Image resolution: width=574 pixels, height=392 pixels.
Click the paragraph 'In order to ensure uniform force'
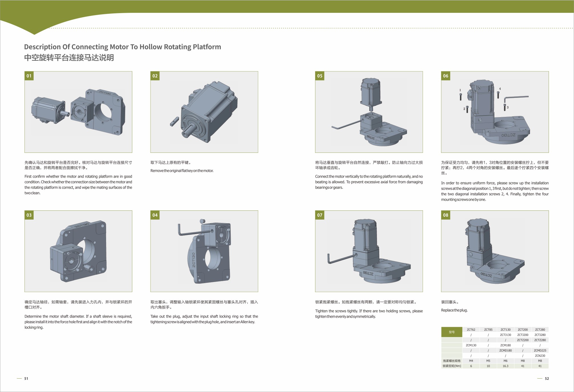coord(495,191)
